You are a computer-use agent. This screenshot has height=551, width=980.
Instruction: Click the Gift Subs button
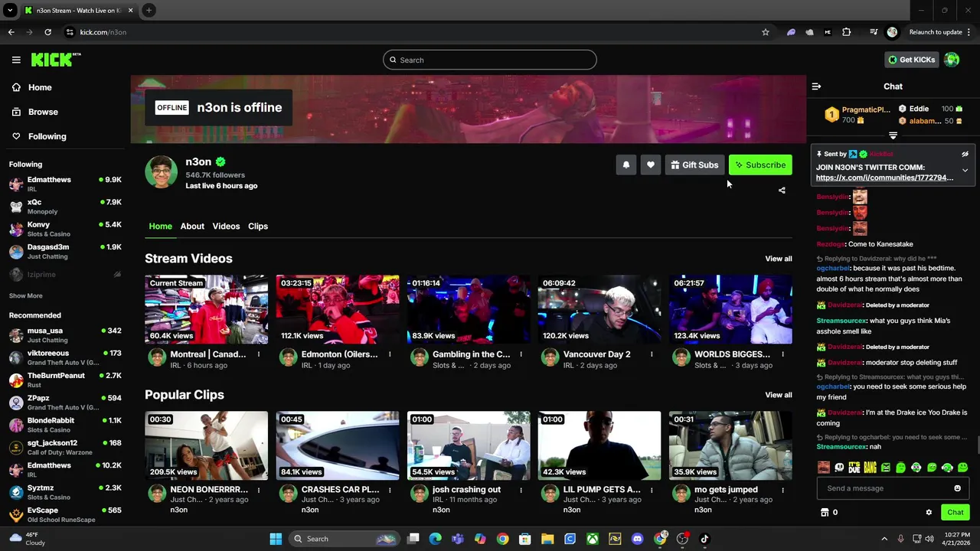pyautogui.click(x=694, y=165)
